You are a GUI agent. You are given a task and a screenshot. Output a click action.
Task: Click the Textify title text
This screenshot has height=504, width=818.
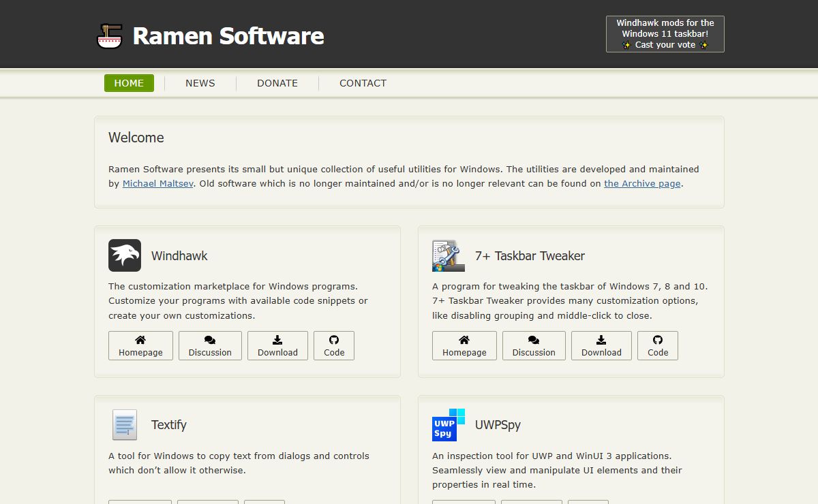coord(169,425)
